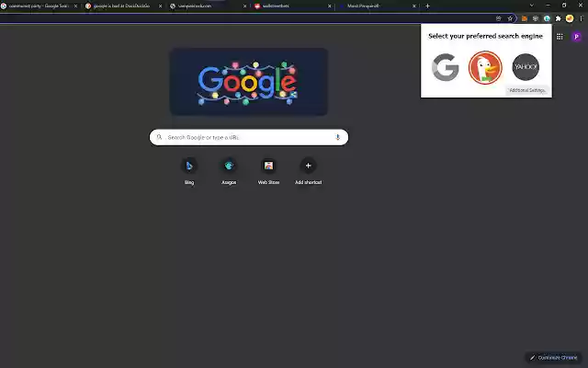Viewport: 588px width, 368px height.
Task: Open Chrome three-dot menu
Action: [581, 18]
